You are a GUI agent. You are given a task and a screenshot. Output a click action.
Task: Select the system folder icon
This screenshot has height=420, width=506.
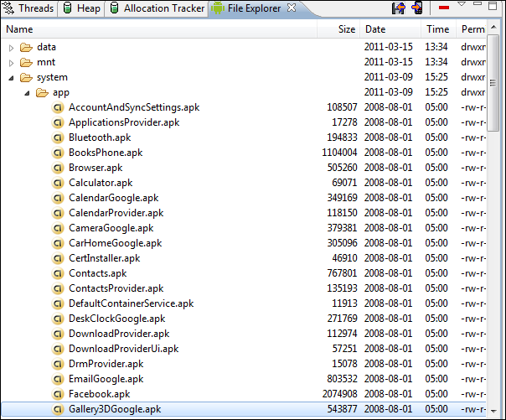(26, 77)
